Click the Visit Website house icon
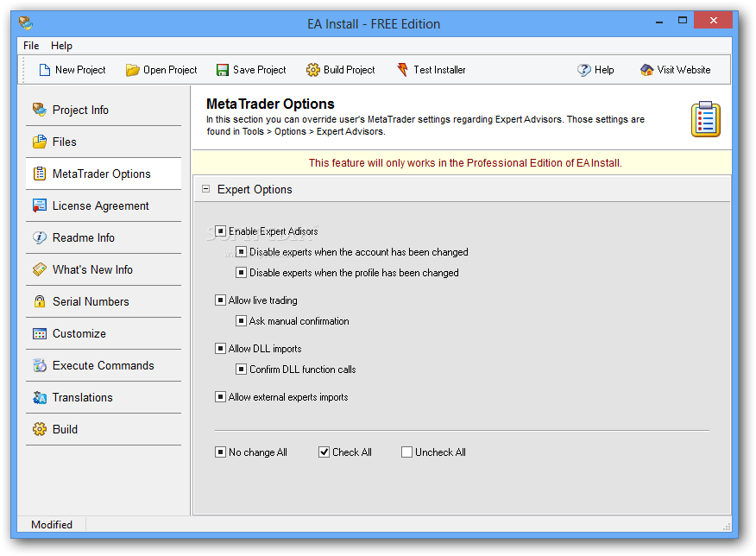 pyautogui.click(x=646, y=70)
